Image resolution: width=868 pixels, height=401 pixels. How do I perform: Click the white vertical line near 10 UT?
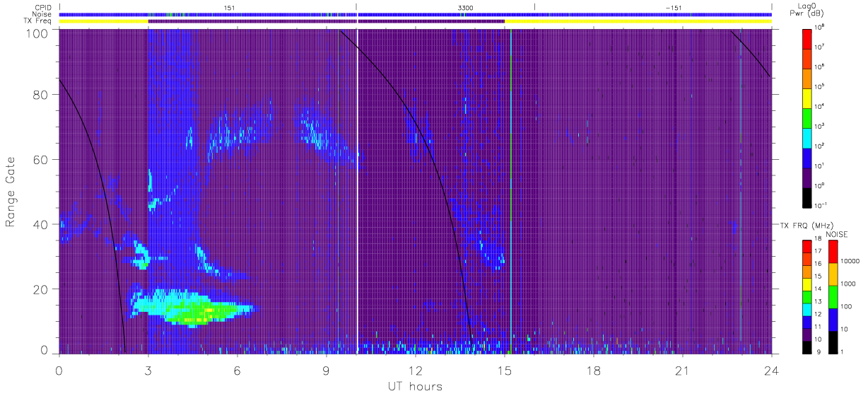358,191
